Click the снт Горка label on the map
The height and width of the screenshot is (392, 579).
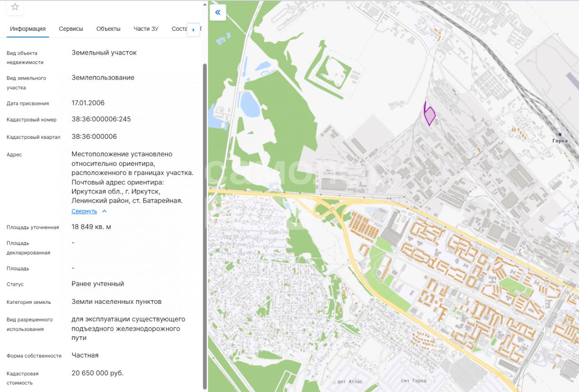[x=415, y=382]
